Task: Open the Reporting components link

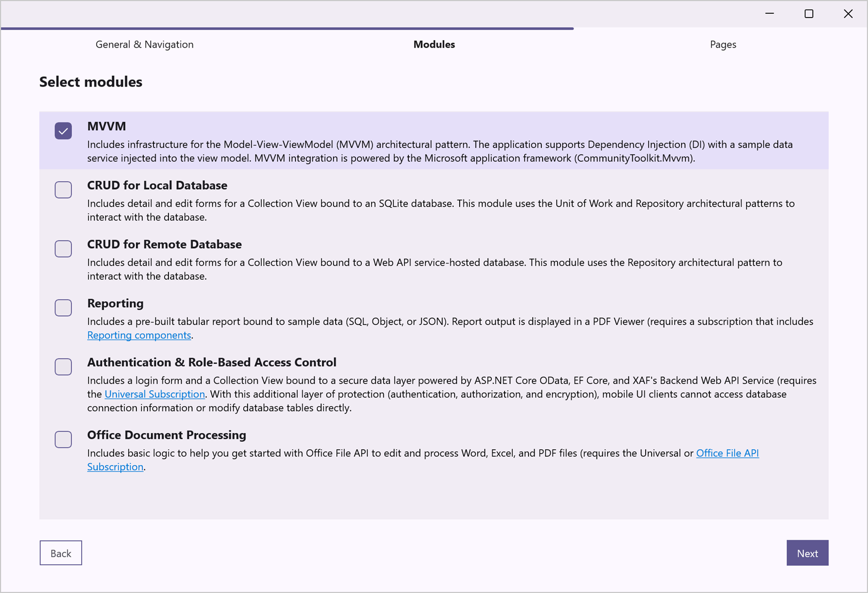Action: coord(139,335)
